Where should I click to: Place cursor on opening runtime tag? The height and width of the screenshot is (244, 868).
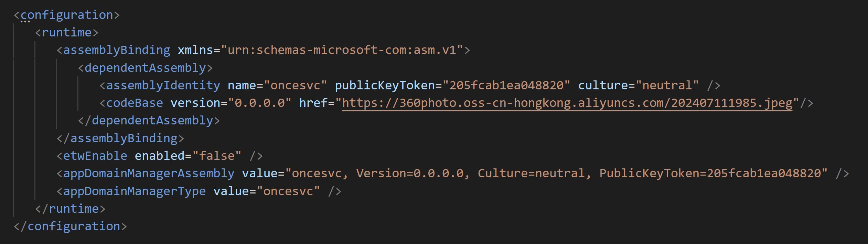pyautogui.click(x=67, y=33)
